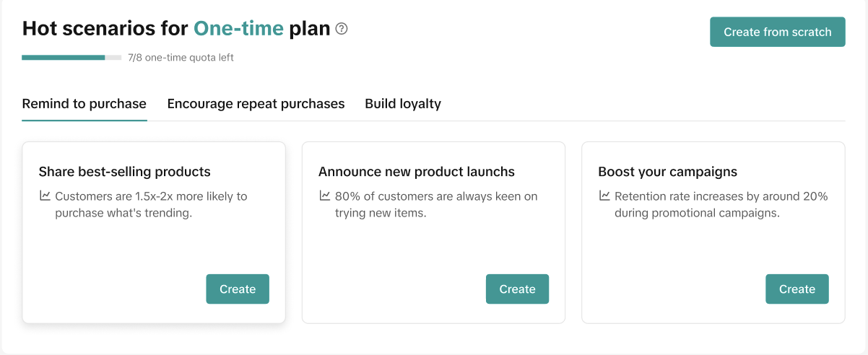The width and height of the screenshot is (868, 355).
Task: Click trend chart icon in Boost campaigns card
Action: (x=604, y=196)
